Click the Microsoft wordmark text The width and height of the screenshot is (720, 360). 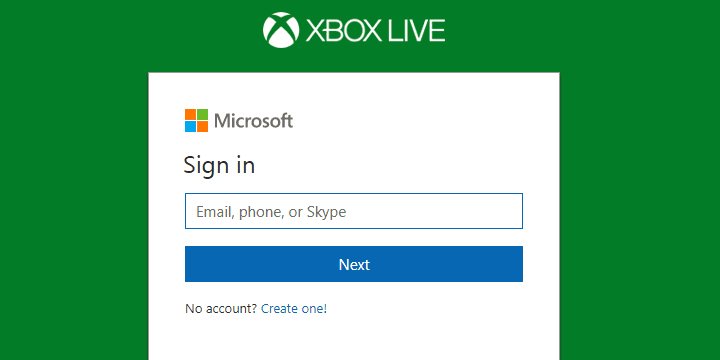click(253, 121)
